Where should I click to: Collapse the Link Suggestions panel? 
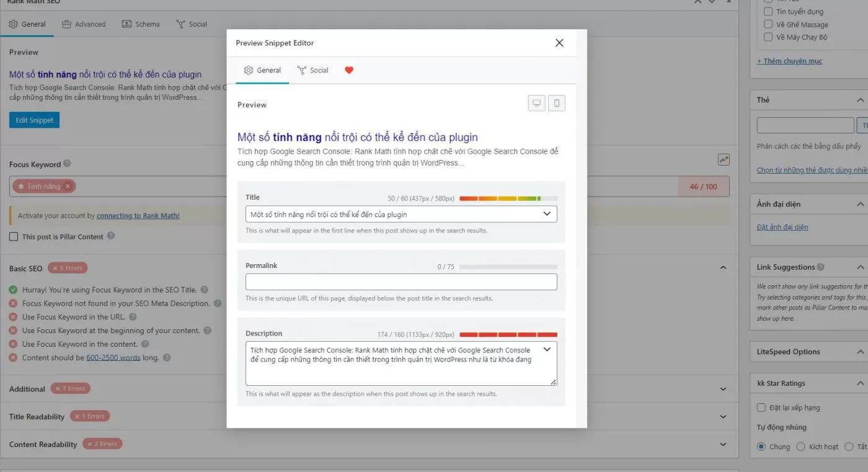(x=861, y=267)
